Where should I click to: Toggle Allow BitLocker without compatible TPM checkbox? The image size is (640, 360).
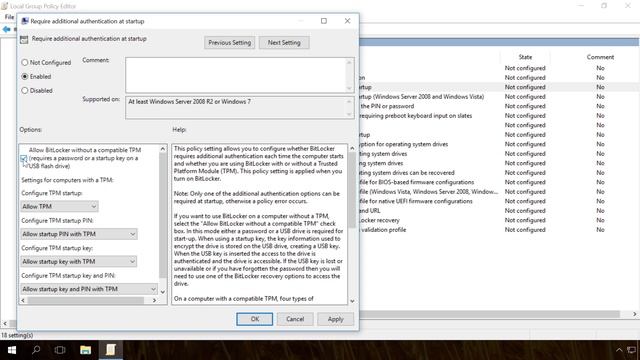tap(24, 158)
